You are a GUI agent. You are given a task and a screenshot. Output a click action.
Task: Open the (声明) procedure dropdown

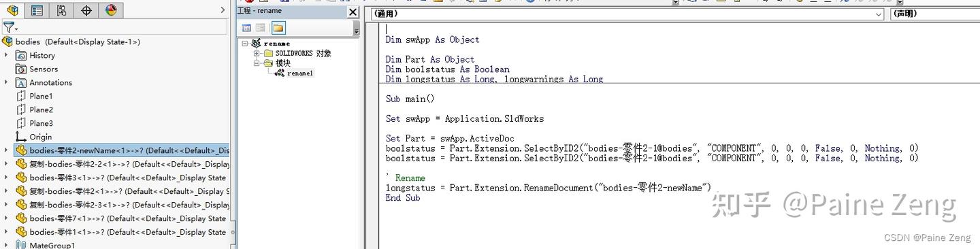tap(935, 14)
